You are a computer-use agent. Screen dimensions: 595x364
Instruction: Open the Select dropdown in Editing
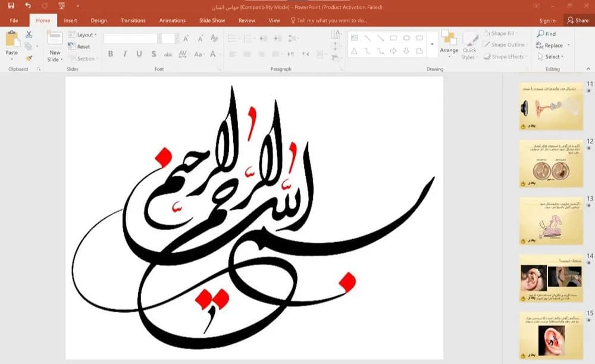(551, 57)
